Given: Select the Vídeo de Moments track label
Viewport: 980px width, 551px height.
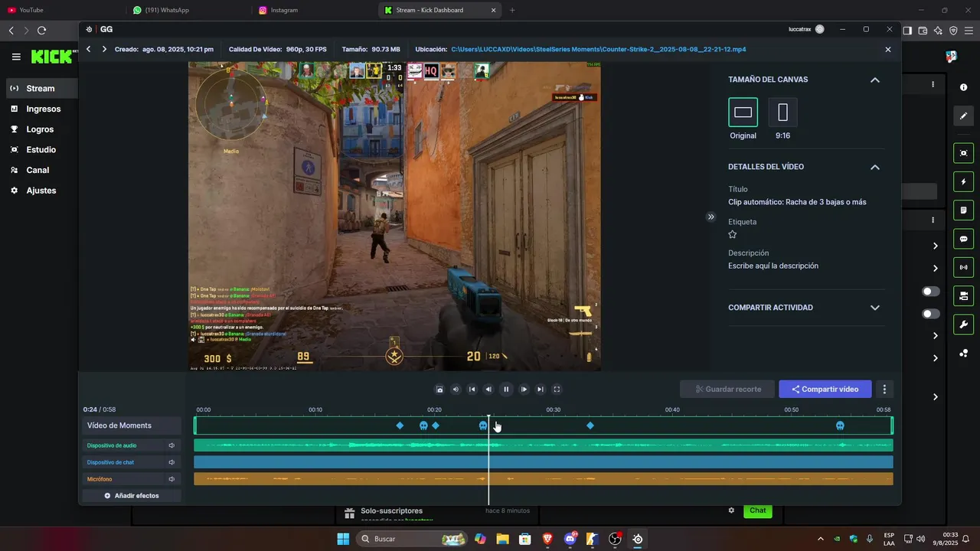Looking at the screenshot, I should pos(132,425).
